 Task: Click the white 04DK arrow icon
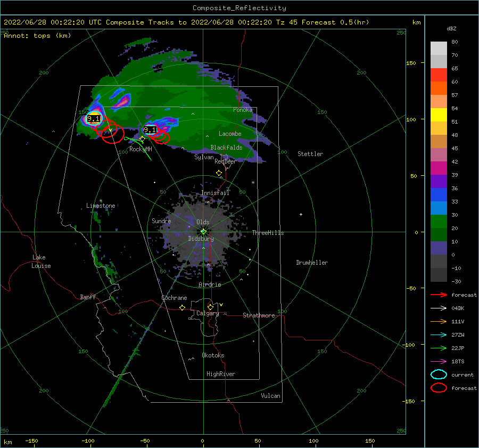[x=439, y=308]
